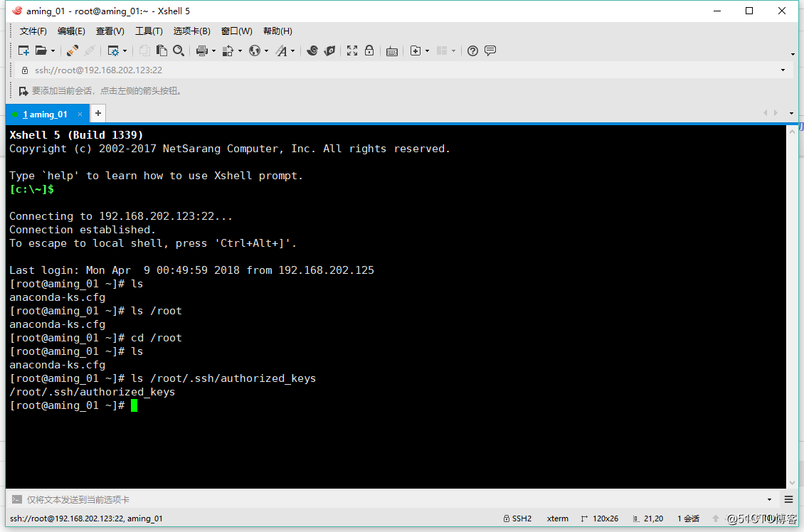Click the Font letter A icon

282,50
